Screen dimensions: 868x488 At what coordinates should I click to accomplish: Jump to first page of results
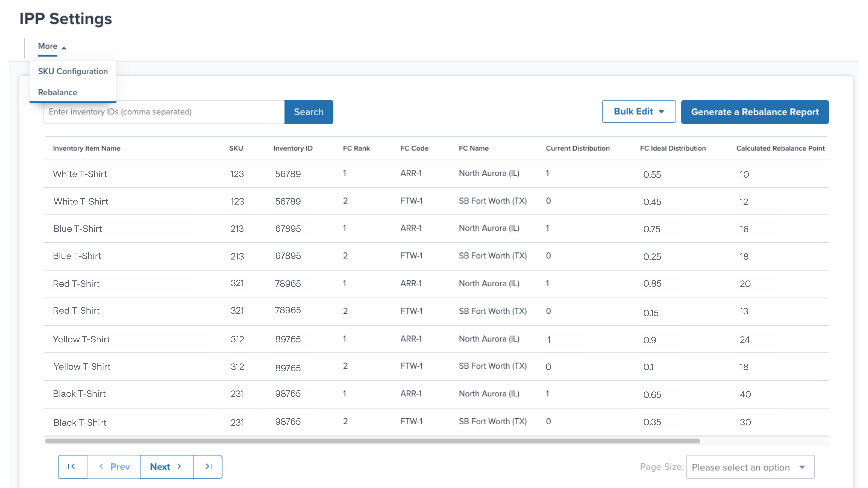(72, 466)
